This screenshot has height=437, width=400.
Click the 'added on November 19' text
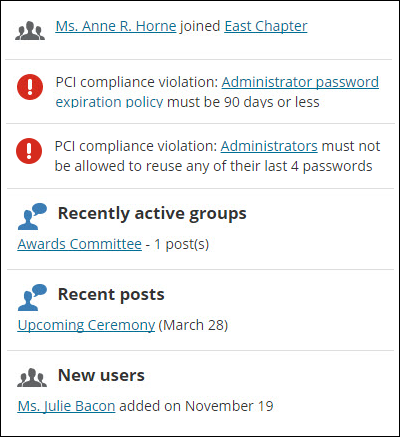(196, 406)
